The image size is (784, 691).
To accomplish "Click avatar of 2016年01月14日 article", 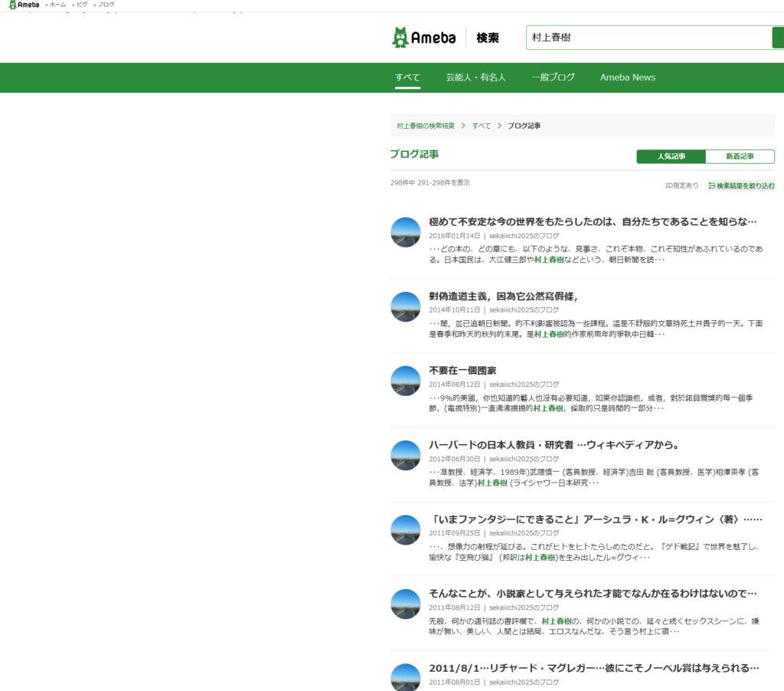I will pos(406,232).
